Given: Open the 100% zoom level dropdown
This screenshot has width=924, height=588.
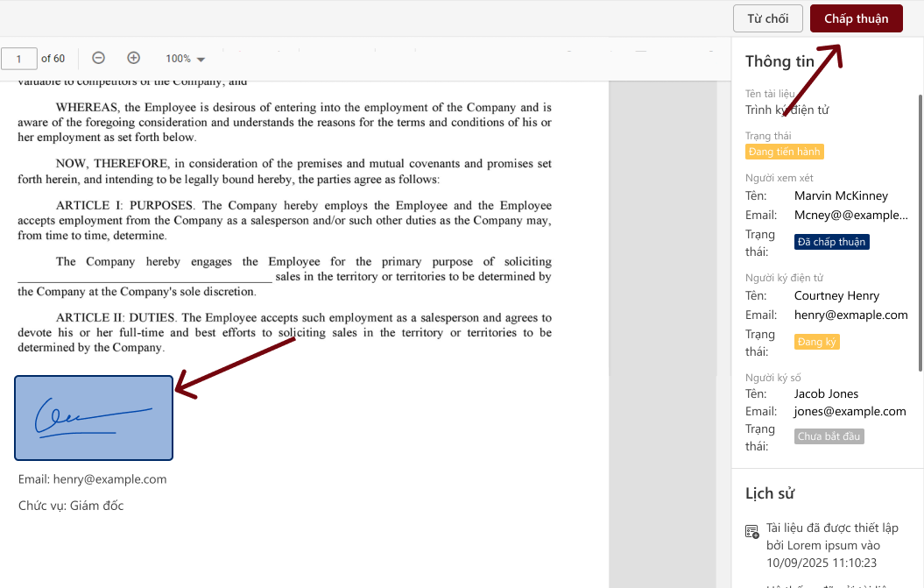Looking at the screenshot, I should click(185, 59).
